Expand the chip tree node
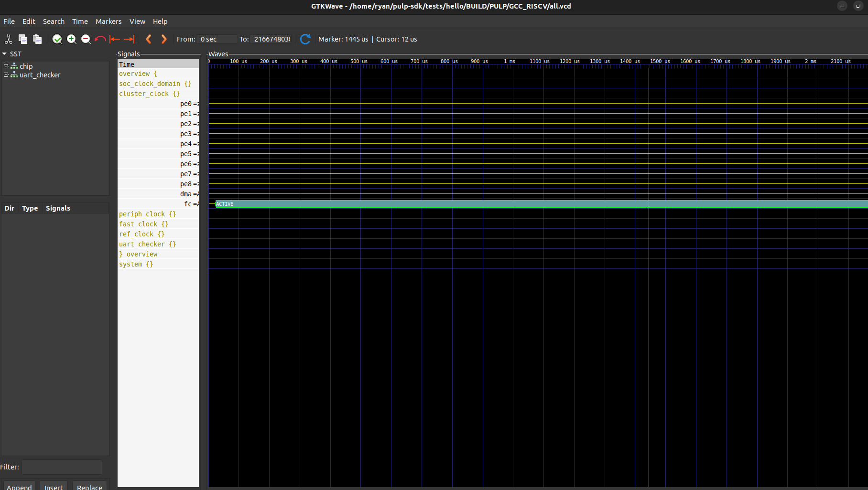This screenshot has height=490, width=868. pos(6,66)
